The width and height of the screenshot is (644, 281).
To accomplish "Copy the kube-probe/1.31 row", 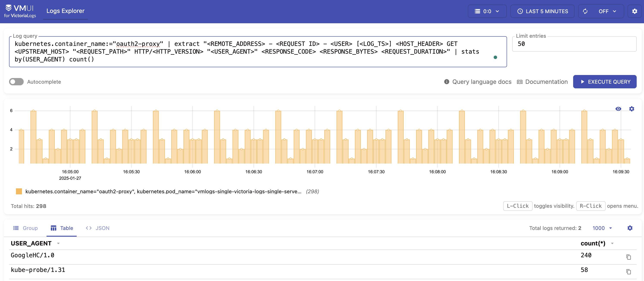I will click(x=628, y=272).
